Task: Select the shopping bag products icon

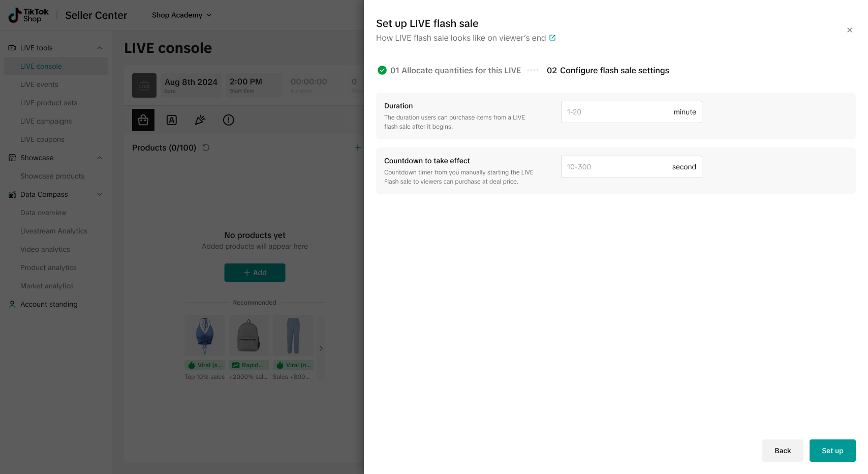Action: [x=143, y=120]
